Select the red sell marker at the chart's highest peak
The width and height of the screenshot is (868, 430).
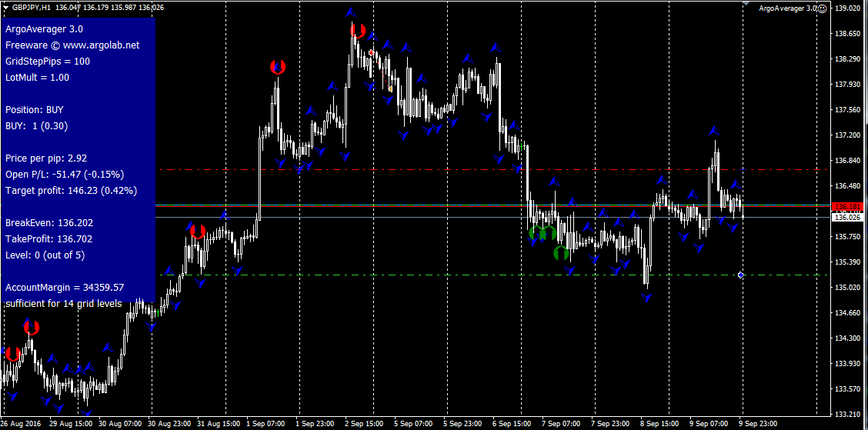tap(358, 31)
